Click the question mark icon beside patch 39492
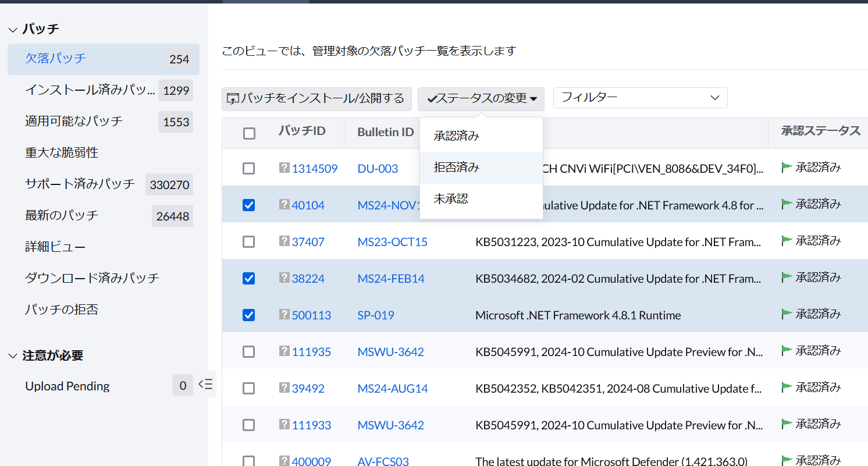This screenshot has height=466, width=868. [x=284, y=388]
